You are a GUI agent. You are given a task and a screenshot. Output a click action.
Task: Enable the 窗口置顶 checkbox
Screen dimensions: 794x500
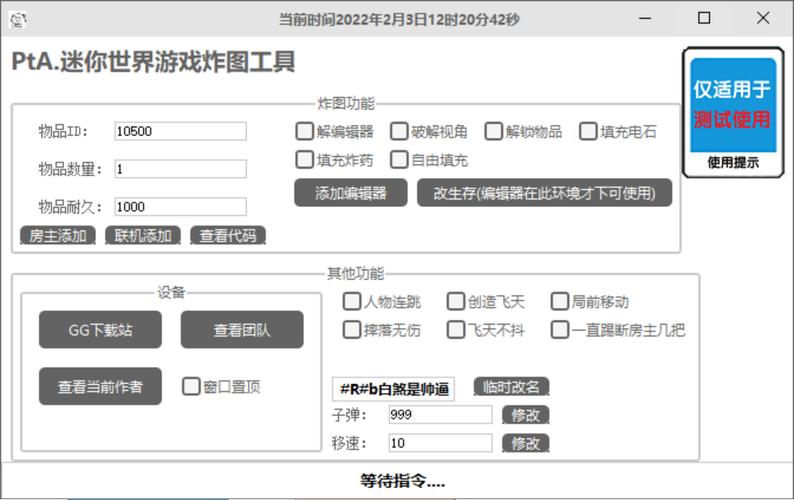click(x=191, y=387)
